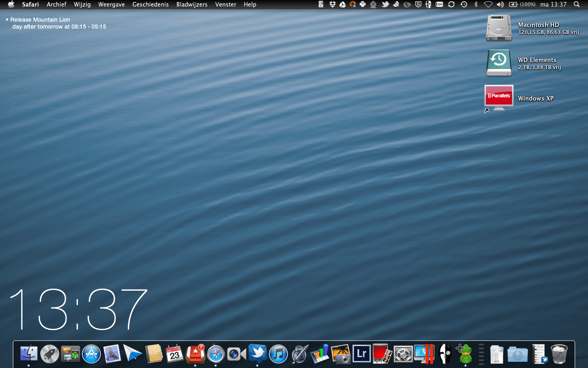Open the Bladwijzers menu
This screenshot has height=368, width=588.
pos(192,4)
